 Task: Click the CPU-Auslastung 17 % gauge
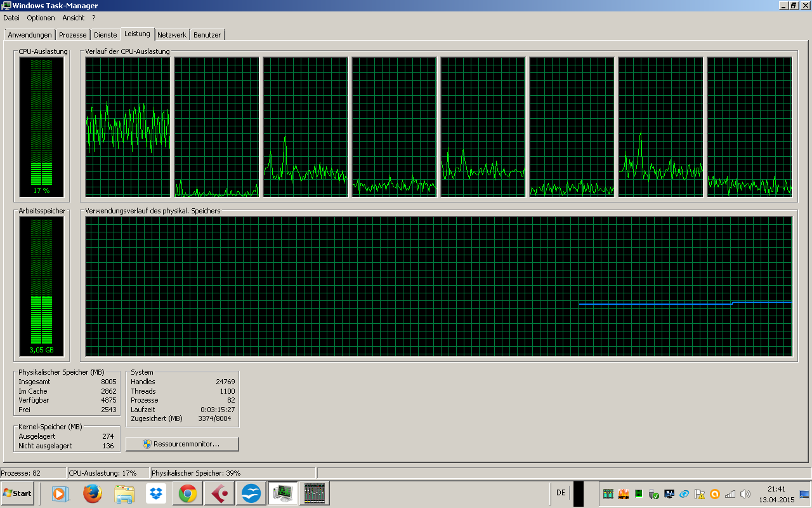41,126
